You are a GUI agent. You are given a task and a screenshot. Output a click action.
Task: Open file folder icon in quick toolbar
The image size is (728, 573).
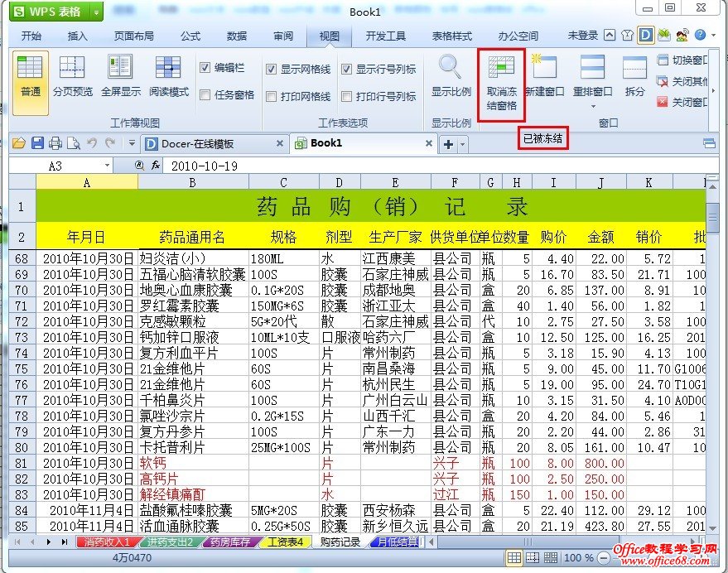coord(19,143)
